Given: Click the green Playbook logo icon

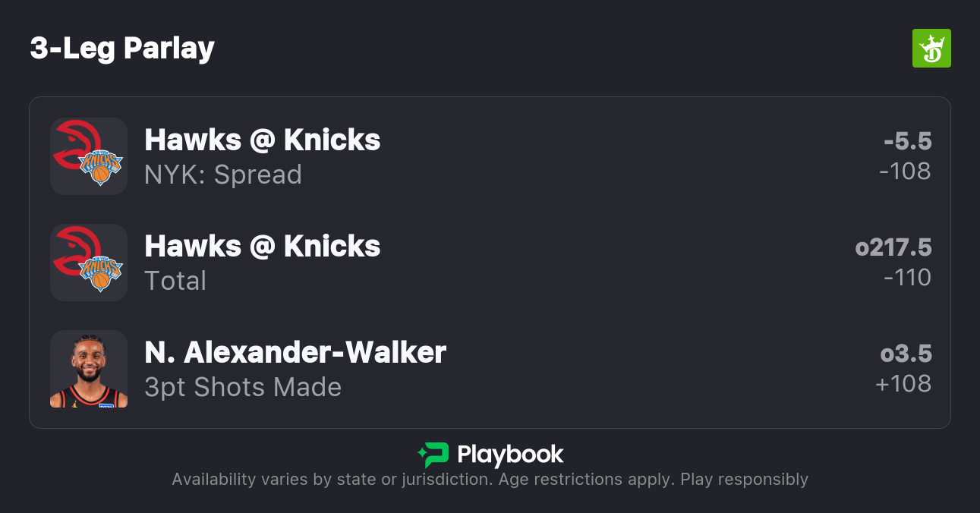Looking at the screenshot, I should point(433,455).
